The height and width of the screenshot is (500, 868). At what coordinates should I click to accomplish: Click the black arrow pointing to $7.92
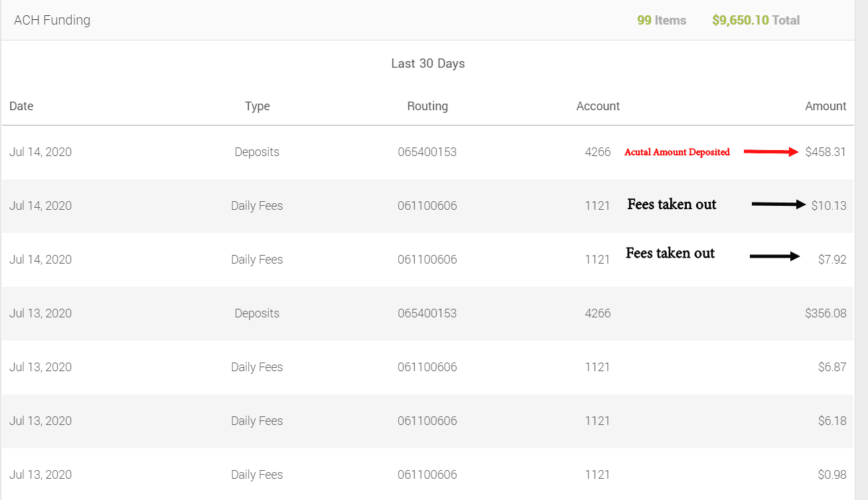click(x=774, y=256)
